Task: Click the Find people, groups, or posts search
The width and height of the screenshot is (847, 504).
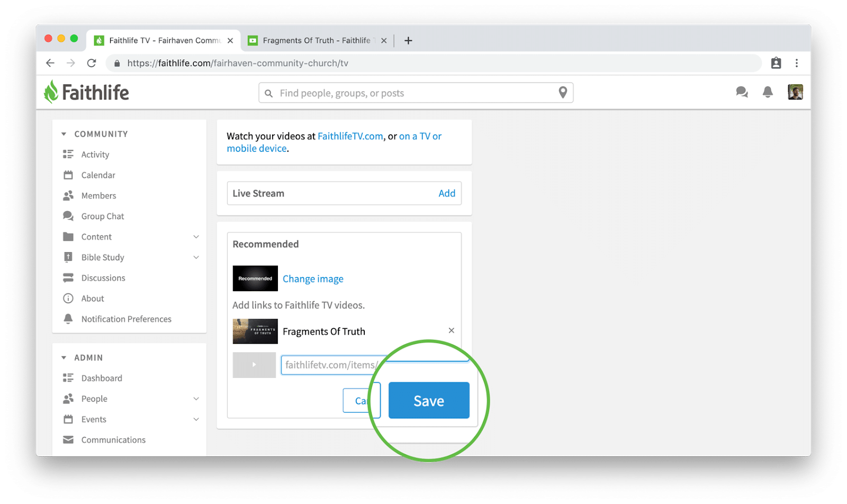Action: coord(416,93)
